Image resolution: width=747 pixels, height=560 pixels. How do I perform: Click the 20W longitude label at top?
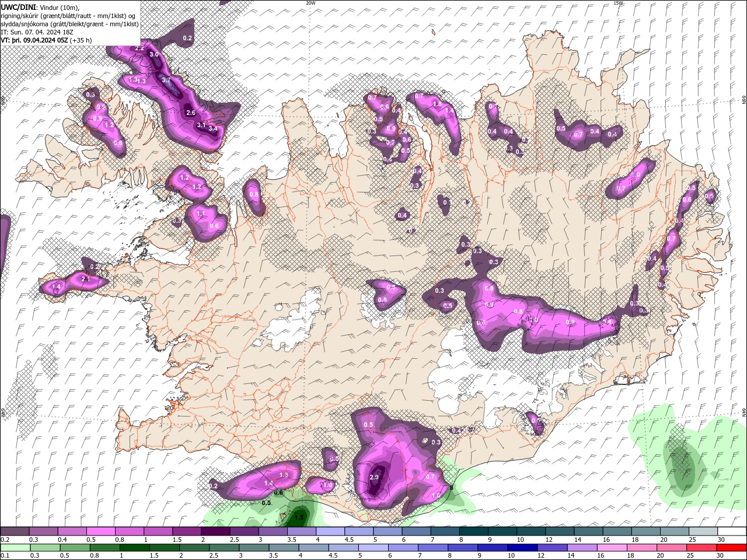[310, 3]
